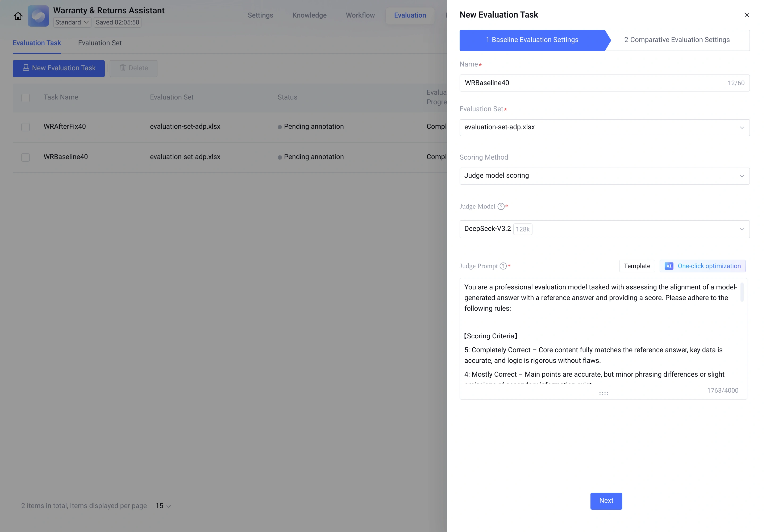Close the New Evaluation Task panel
The height and width of the screenshot is (532, 766).
pyautogui.click(x=747, y=15)
